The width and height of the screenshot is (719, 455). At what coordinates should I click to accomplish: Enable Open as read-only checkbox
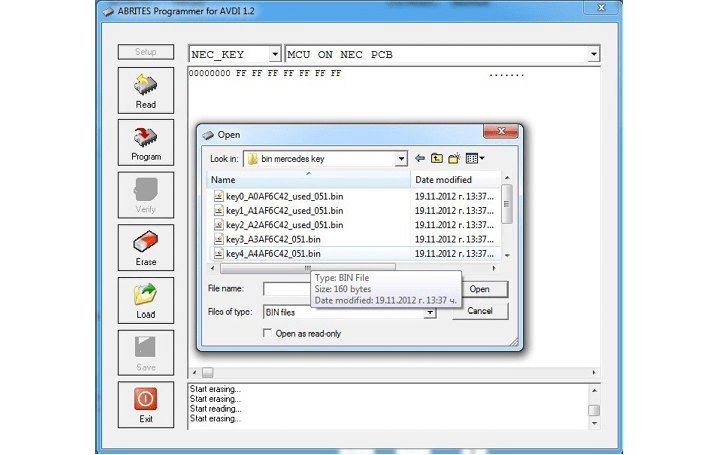click(267, 334)
